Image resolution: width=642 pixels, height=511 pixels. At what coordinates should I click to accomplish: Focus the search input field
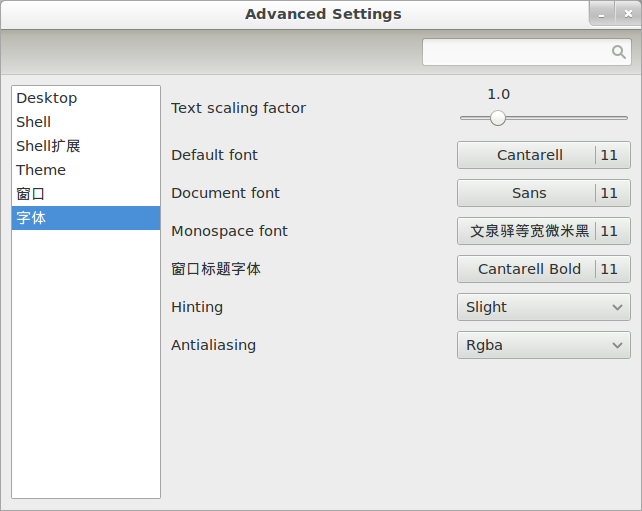(515, 52)
